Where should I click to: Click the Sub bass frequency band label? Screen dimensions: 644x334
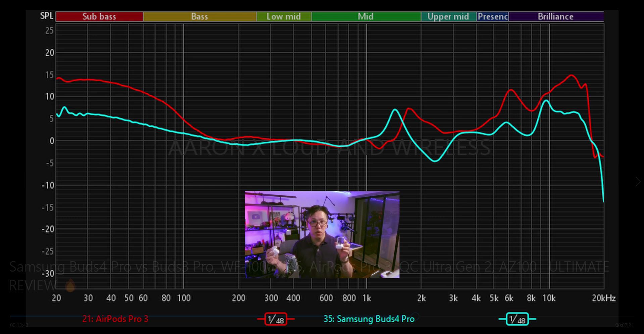[x=99, y=16]
